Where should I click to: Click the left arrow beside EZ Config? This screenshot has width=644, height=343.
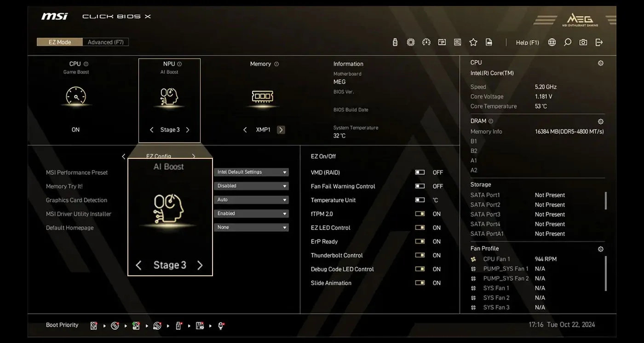pyautogui.click(x=123, y=157)
